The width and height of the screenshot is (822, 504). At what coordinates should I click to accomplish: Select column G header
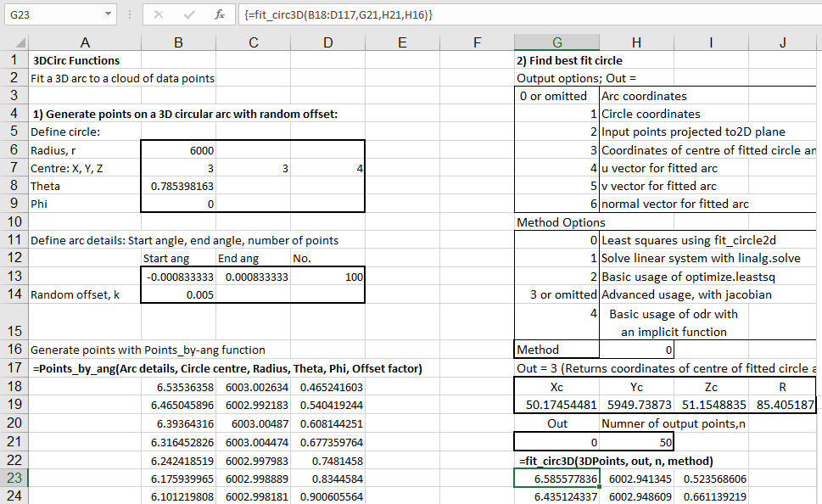(556, 42)
